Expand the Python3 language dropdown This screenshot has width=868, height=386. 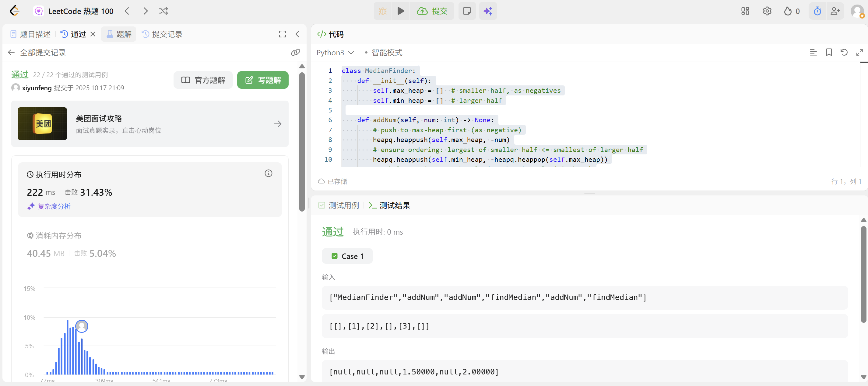335,53
